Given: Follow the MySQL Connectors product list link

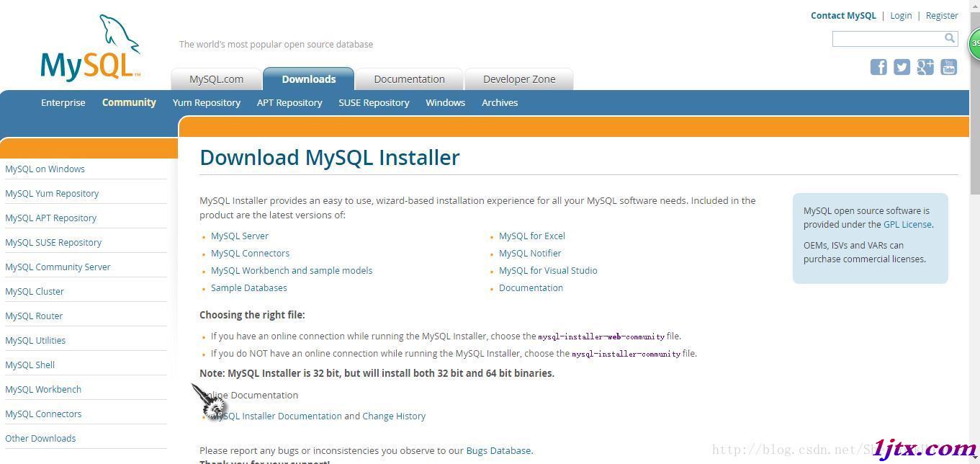Looking at the screenshot, I should (250, 253).
